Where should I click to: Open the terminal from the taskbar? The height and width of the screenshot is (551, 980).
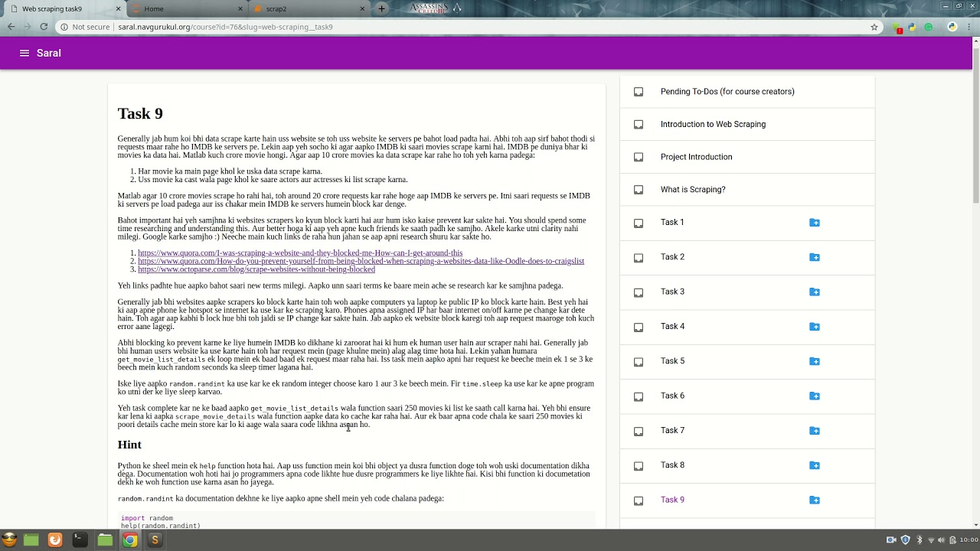79,540
